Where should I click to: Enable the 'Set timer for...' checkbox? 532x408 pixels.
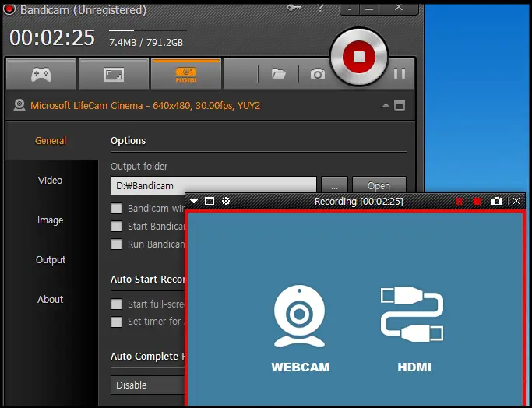click(x=116, y=322)
